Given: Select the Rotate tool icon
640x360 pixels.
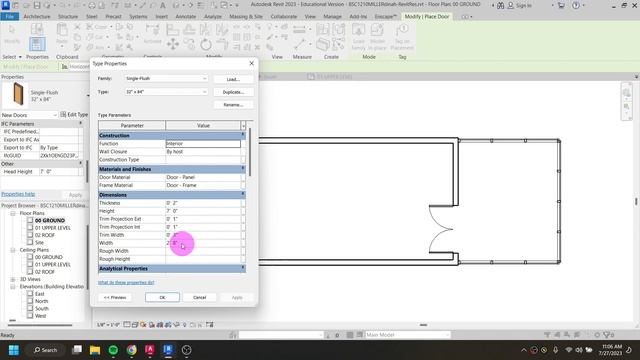Looking at the screenshot, I should [x=206, y=44].
